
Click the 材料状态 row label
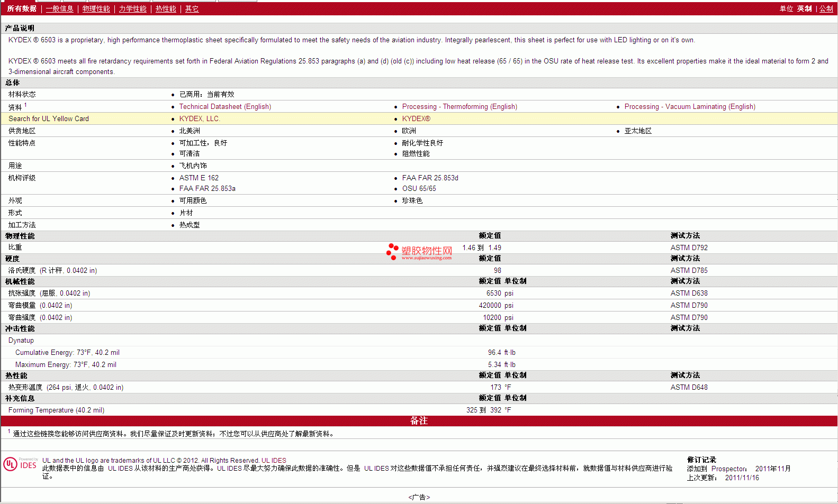point(22,95)
